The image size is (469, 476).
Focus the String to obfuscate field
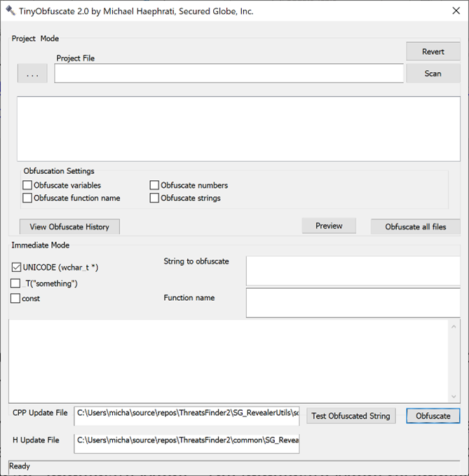(353, 271)
